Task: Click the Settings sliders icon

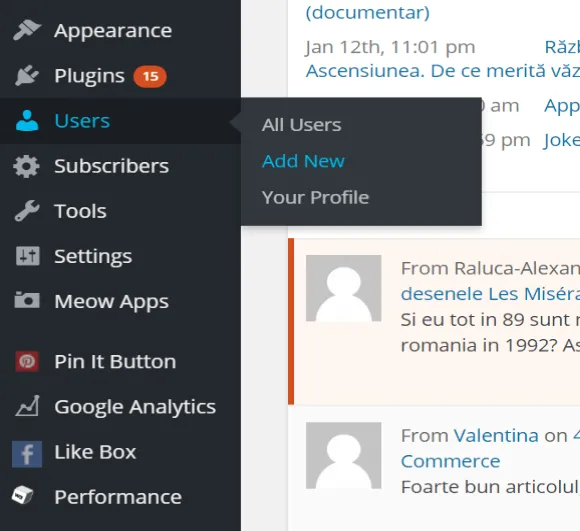Action: 27,256
